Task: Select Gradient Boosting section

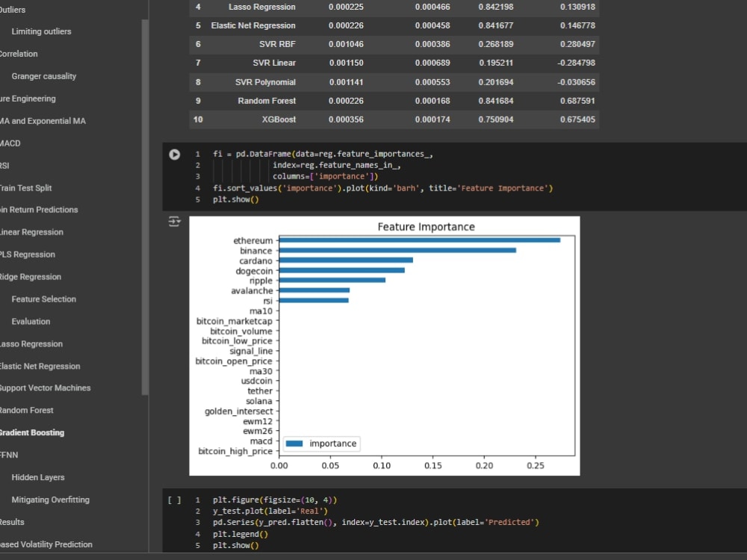Action: pos(32,432)
